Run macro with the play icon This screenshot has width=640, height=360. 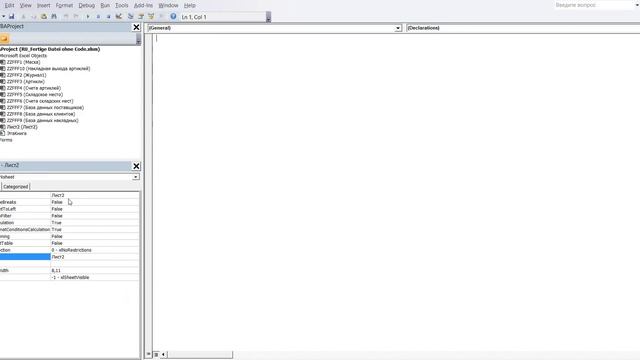88,17
